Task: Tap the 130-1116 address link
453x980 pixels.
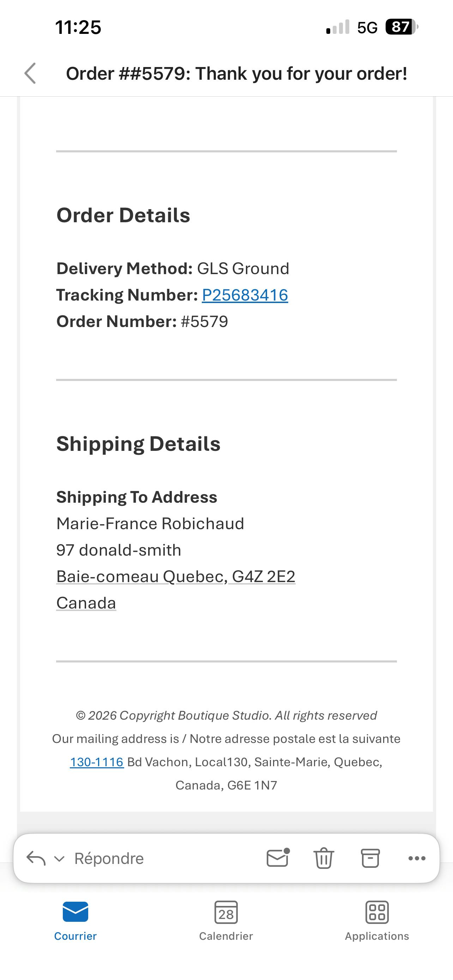Action: 97,762
